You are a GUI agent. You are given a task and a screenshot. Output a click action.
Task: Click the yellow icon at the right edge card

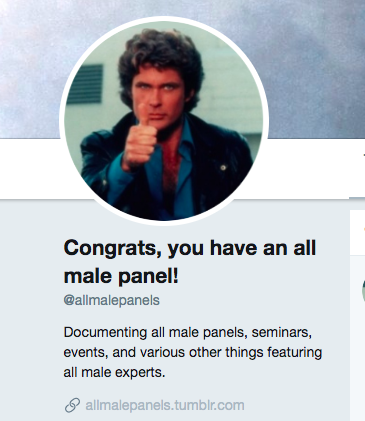click(x=364, y=229)
